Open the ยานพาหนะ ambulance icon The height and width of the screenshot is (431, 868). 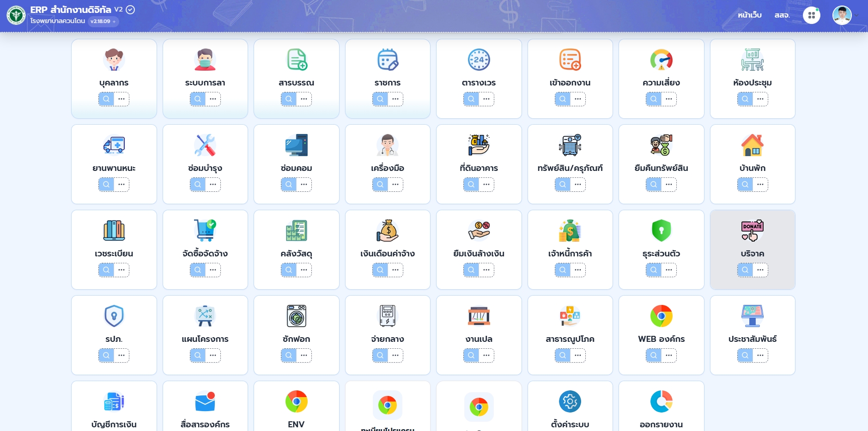[x=114, y=145]
